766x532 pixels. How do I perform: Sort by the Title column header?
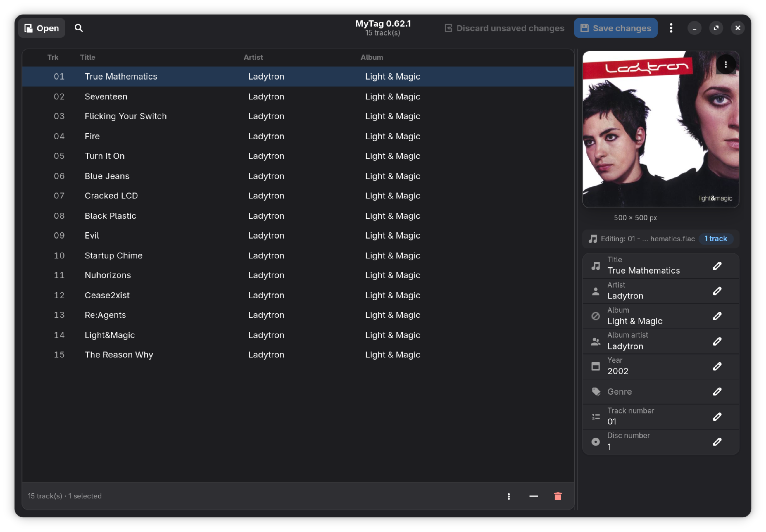coord(88,57)
